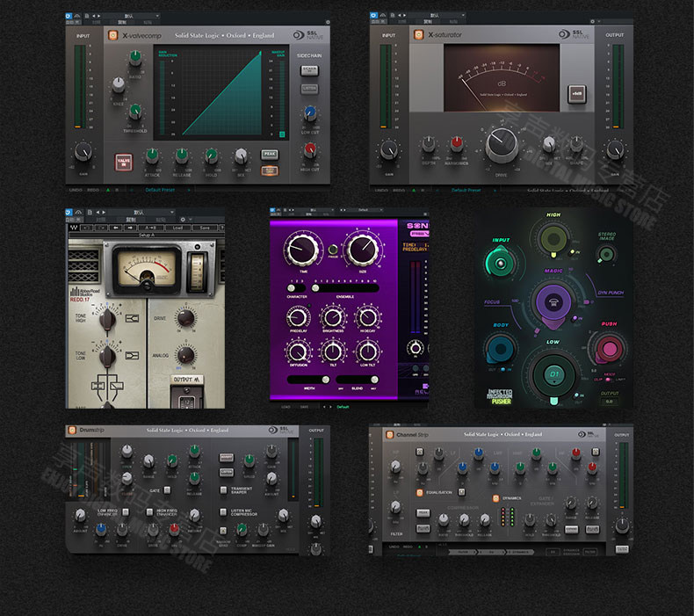
Task: Enable the LOW FREQ ENHANCER in Drumstrip
Action: click(126, 512)
